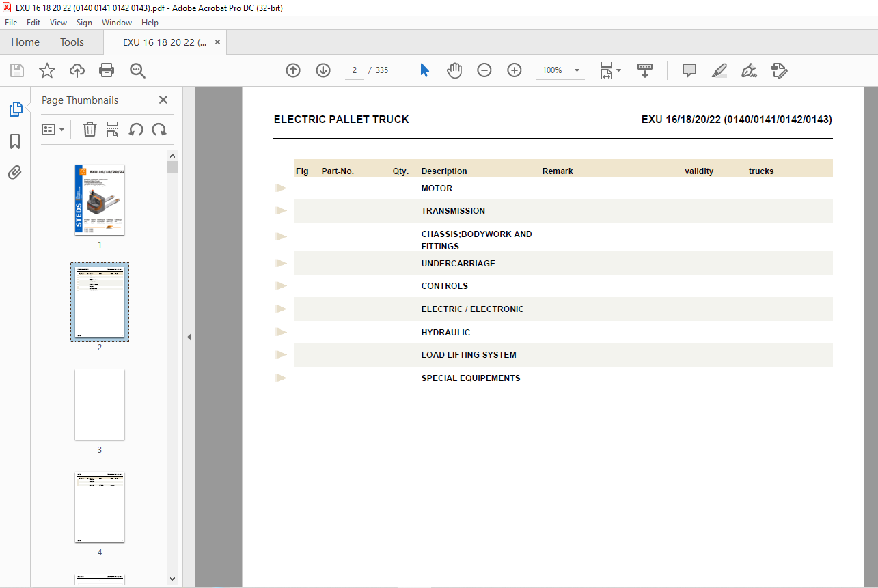Viewport: 878px width, 588px height.
Task: Open the Edit menu
Action: point(33,23)
